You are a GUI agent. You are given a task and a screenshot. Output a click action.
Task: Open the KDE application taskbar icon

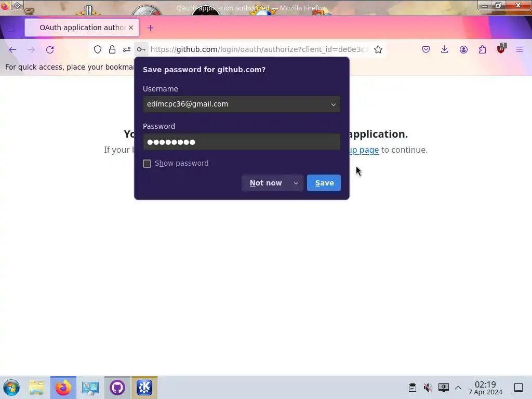pyautogui.click(x=144, y=388)
